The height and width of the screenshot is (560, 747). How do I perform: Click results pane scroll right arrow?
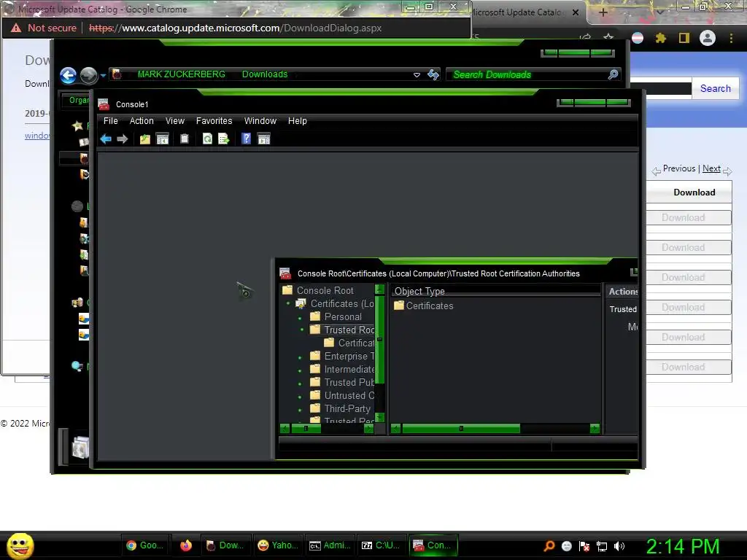pyautogui.click(x=595, y=429)
